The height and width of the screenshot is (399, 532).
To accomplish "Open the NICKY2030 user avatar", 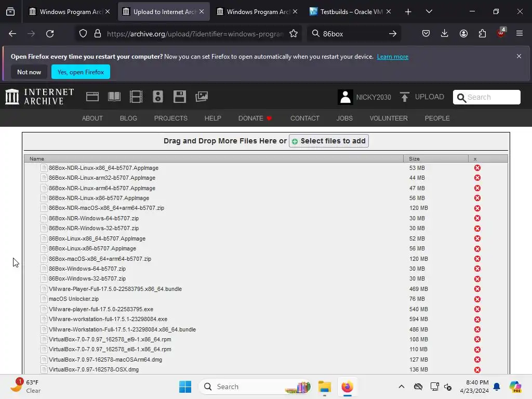I will click(x=345, y=97).
